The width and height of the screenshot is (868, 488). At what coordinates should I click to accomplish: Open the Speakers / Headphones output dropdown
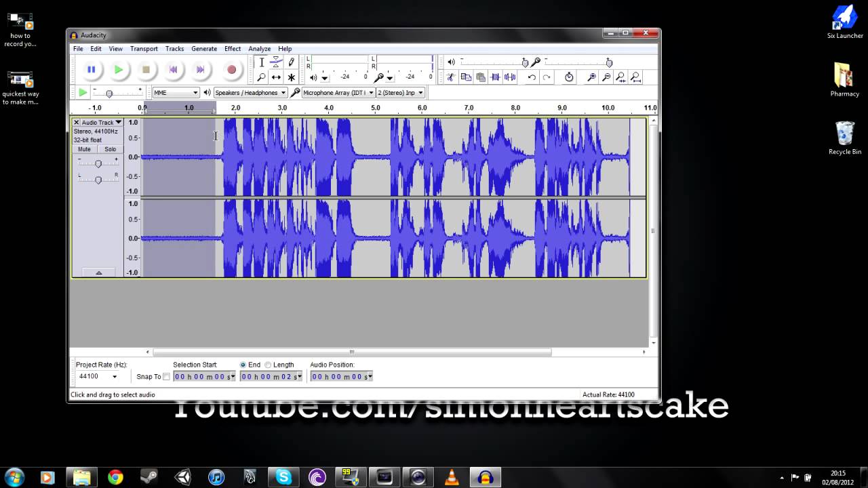250,93
